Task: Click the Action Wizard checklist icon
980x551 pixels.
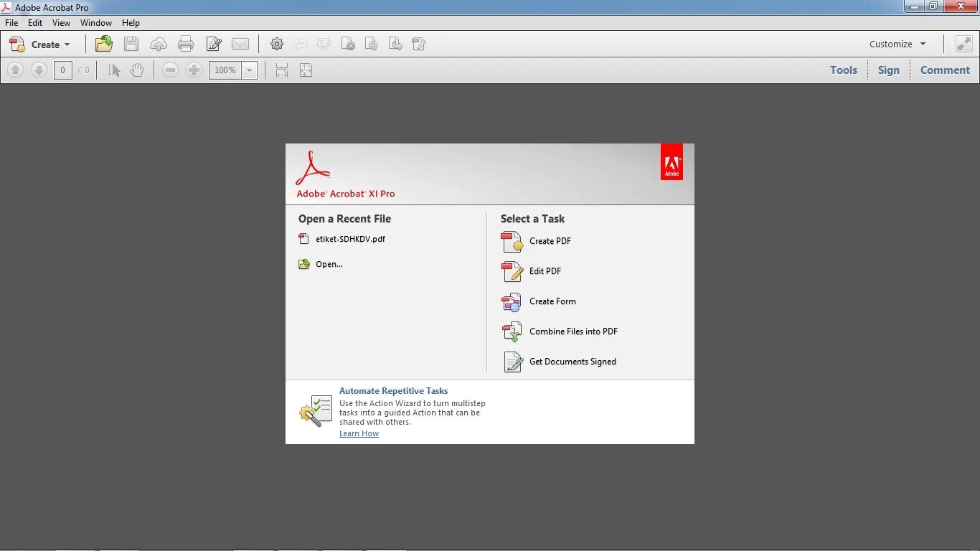Action: click(x=316, y=410)
